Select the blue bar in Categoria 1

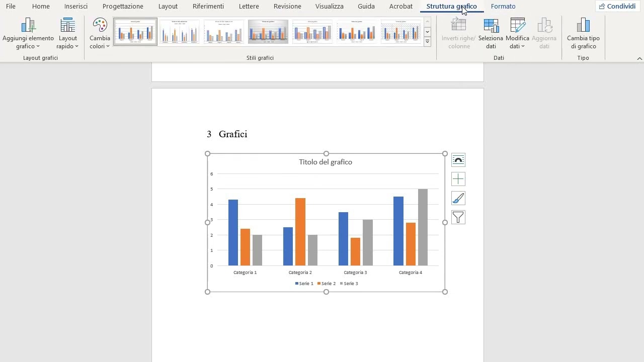coord(233,233)
